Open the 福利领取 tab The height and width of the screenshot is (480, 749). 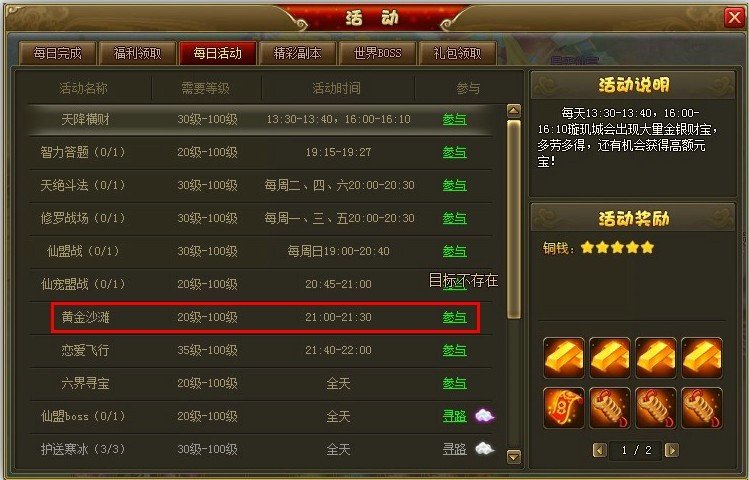137,53
